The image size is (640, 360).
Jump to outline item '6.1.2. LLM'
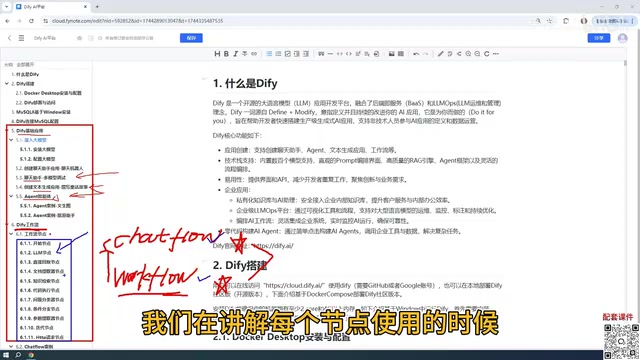36,253
